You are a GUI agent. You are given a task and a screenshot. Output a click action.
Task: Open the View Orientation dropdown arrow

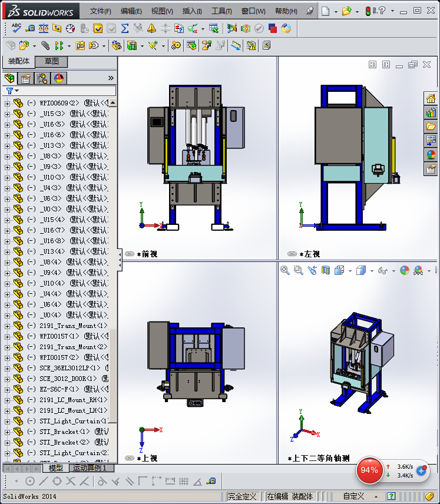pyautogui.click(x=350, y=271)
